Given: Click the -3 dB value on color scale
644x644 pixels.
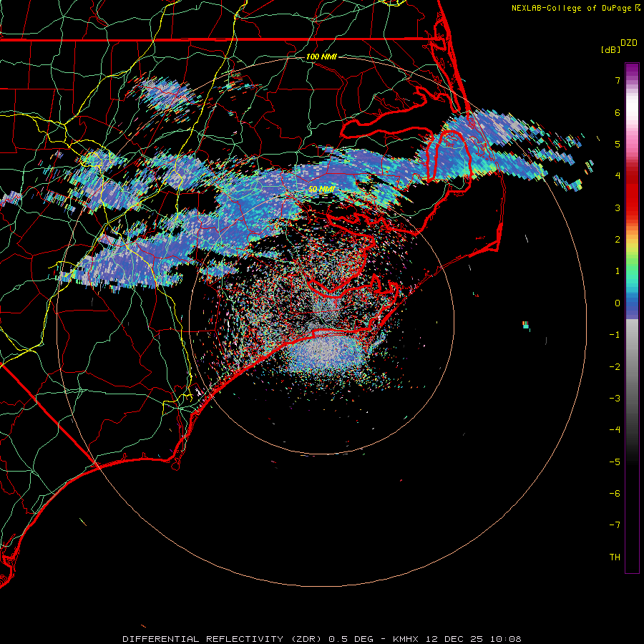Looking at the screenshot, I should (x=615, y=399).
